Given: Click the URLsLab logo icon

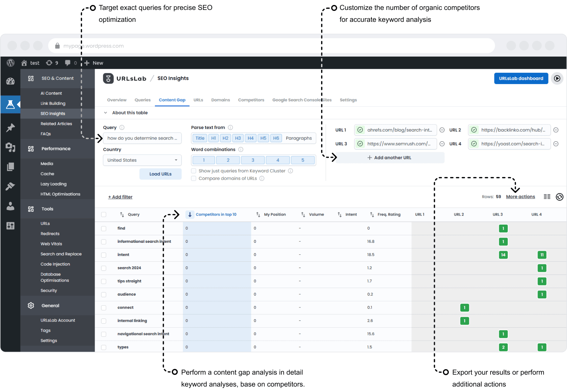Looking at the screenshot, I should [x=108, y=78].
